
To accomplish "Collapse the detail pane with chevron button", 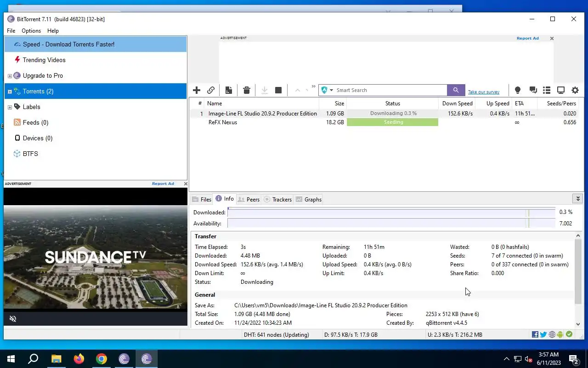I will (578, 199).
